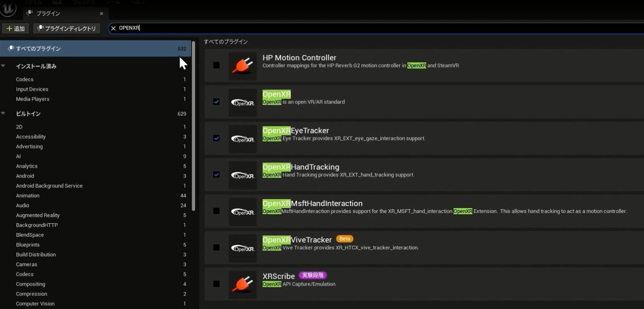This screenshot has height=309, width=644.
Task: Click the category list vertical scrollbar
Action: (193, 125)
